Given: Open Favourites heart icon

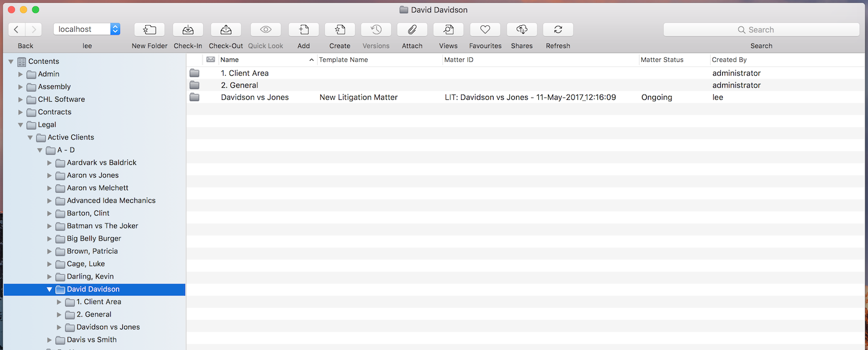Looking at the screenshot, I should tap(485, 30).
